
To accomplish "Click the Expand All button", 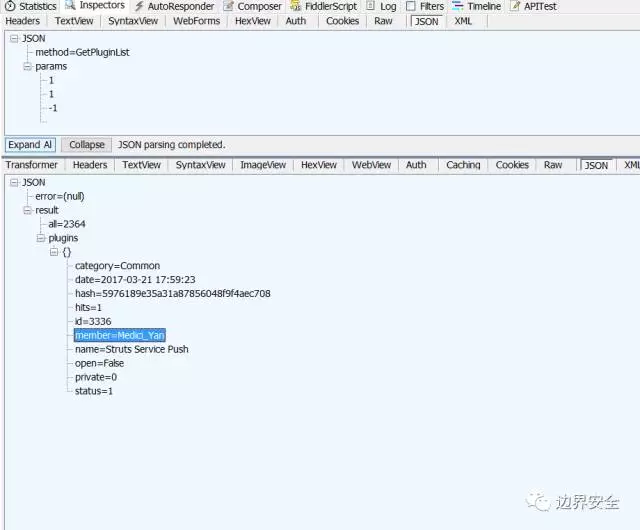I will (x=30, y=145).
